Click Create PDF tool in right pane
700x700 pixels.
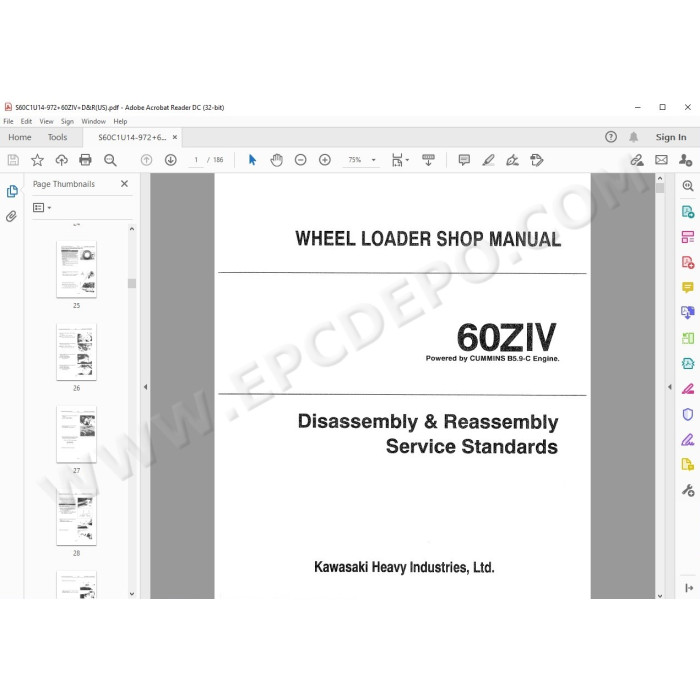(x=688, y=262)
